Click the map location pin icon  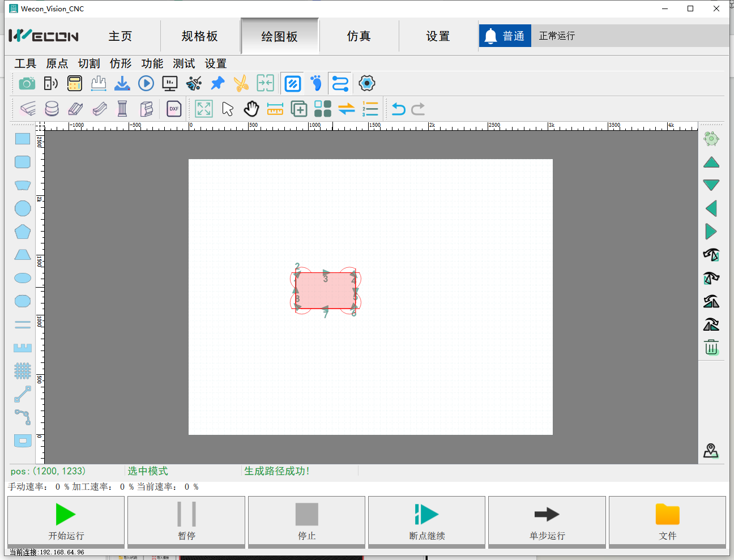[711, 451]
